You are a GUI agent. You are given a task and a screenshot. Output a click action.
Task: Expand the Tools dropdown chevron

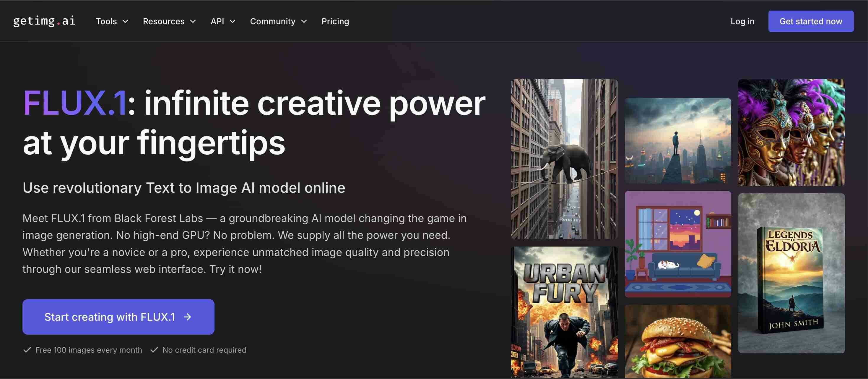125,21
